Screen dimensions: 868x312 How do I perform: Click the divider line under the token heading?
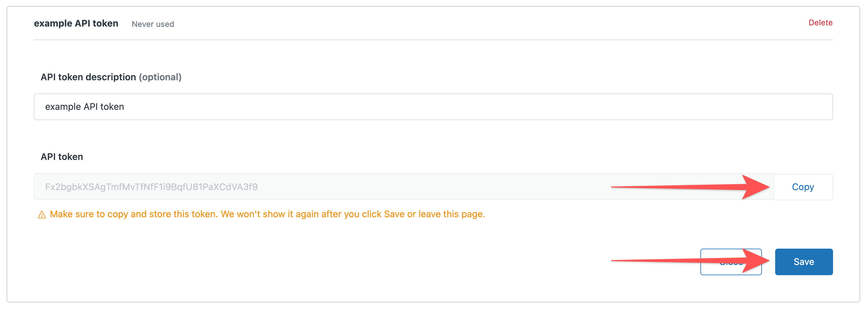click(433, 40)
